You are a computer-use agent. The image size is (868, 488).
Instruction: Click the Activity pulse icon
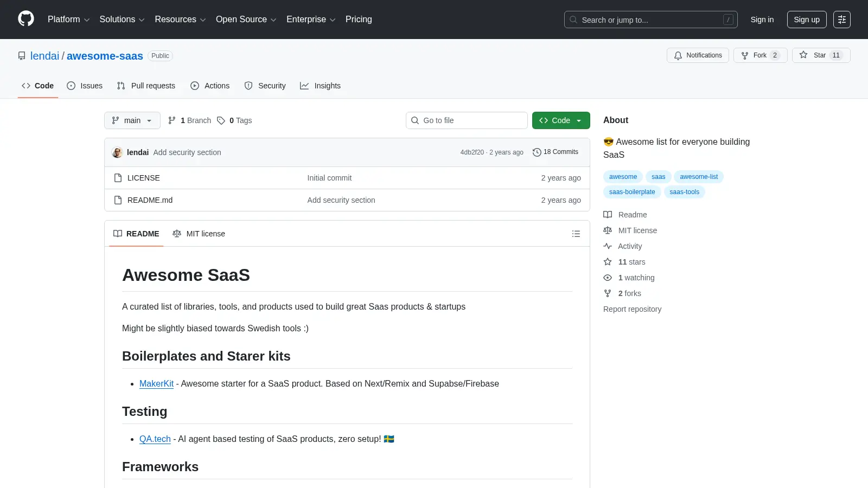click(x=608, y=246)
